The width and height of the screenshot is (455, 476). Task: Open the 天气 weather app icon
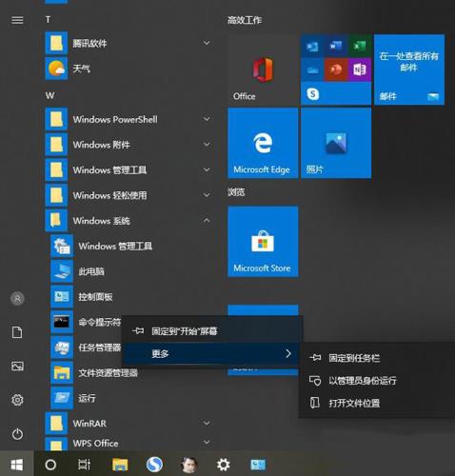(x=56, y=69)
